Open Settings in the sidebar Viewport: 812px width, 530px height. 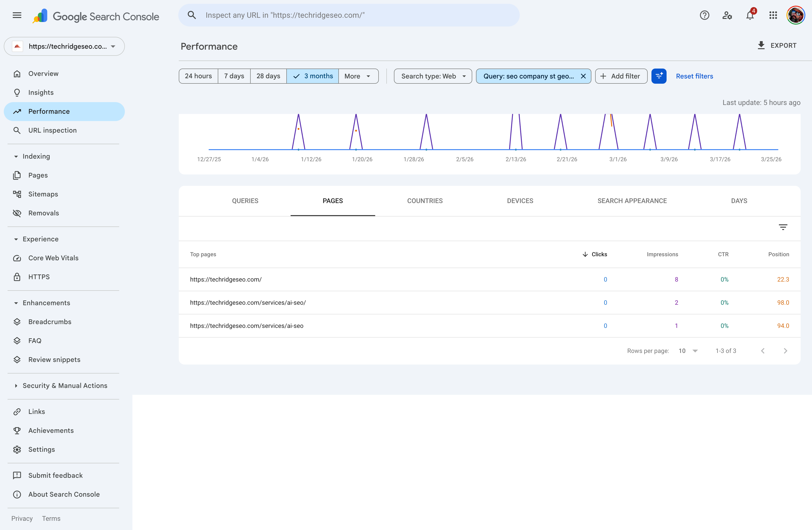pyautogui.click(x=64, y=450)
